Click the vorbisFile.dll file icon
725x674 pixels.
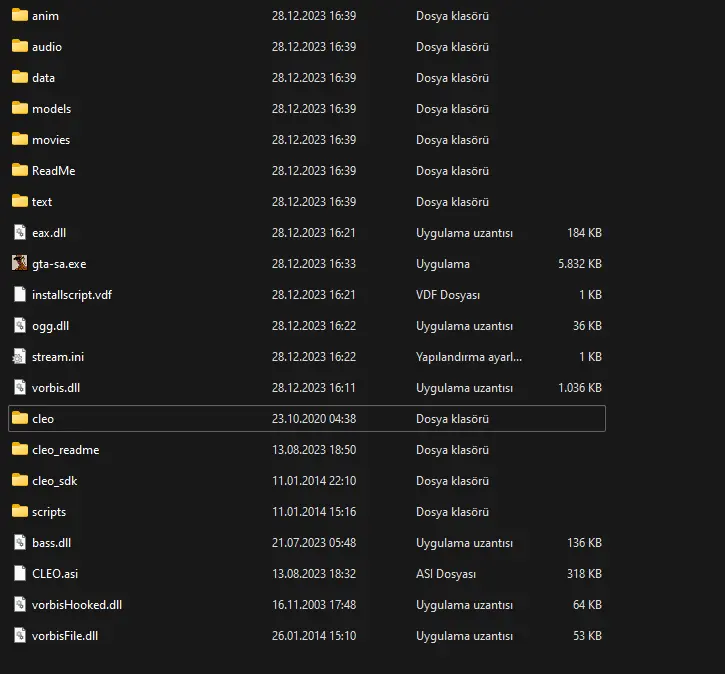19,635
